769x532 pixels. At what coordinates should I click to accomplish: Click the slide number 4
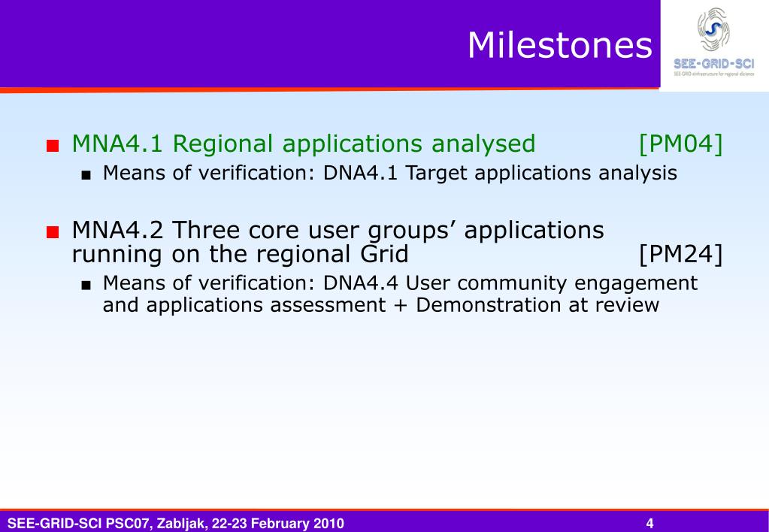tap(649, 523)
